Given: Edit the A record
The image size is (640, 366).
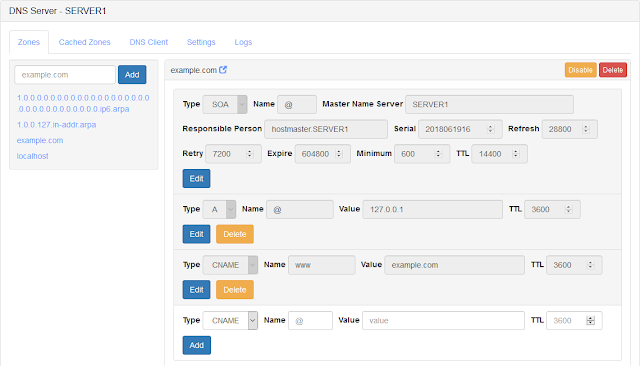Looking at the screenshot, I should (196, 234).
